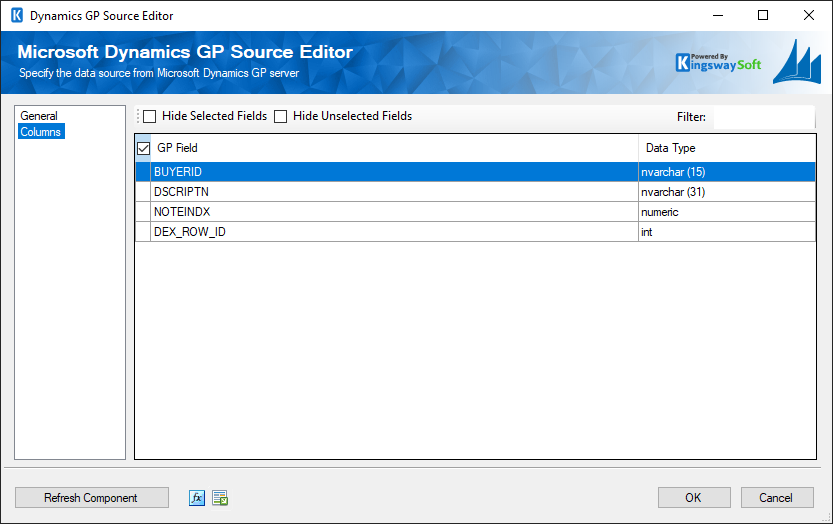Click the int data type cell
The height and width of the screenshot is (524, 833).
[727, 232]
